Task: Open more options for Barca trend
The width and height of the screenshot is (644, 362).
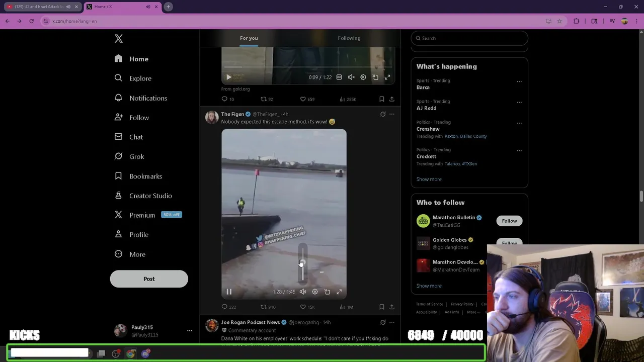Action: click(x=519, y=81)
